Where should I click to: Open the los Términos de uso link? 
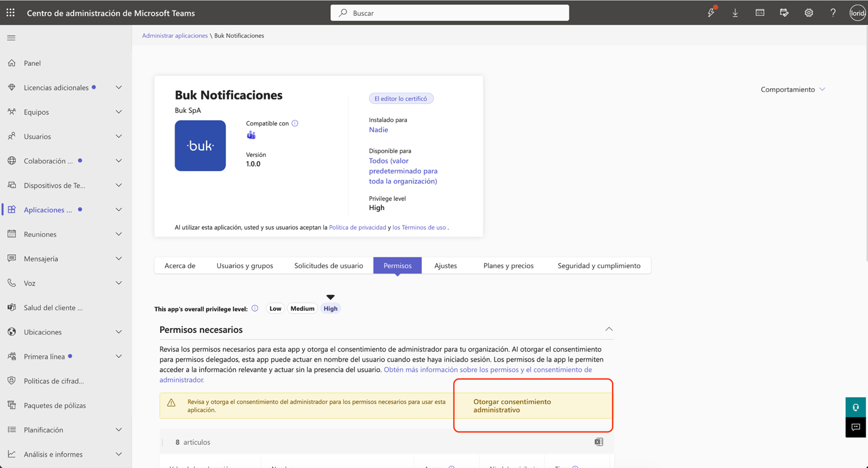coord(419,228)
